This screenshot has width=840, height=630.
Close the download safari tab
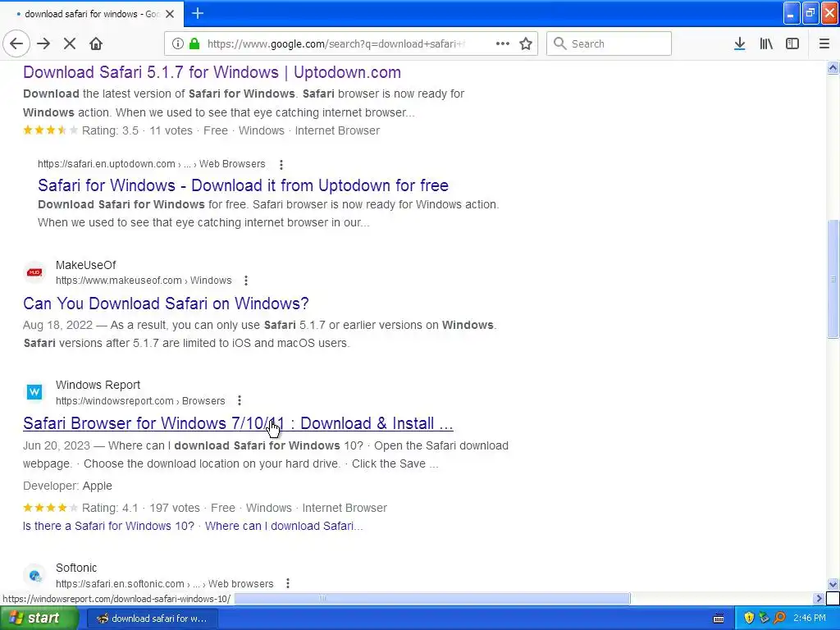(170, 14)
